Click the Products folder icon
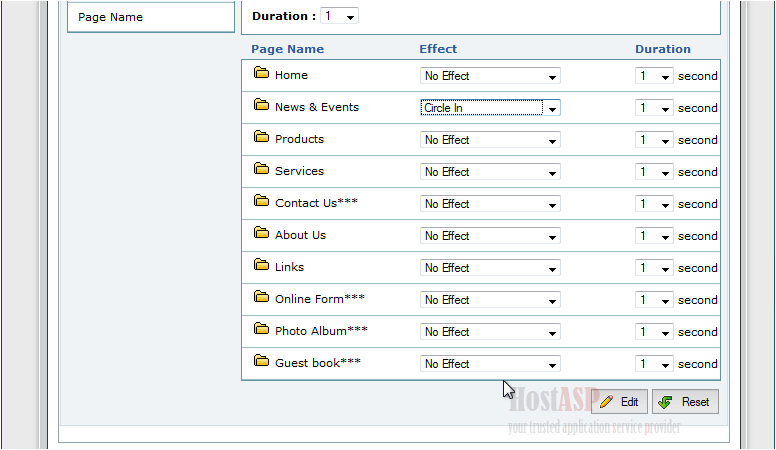 261,137
